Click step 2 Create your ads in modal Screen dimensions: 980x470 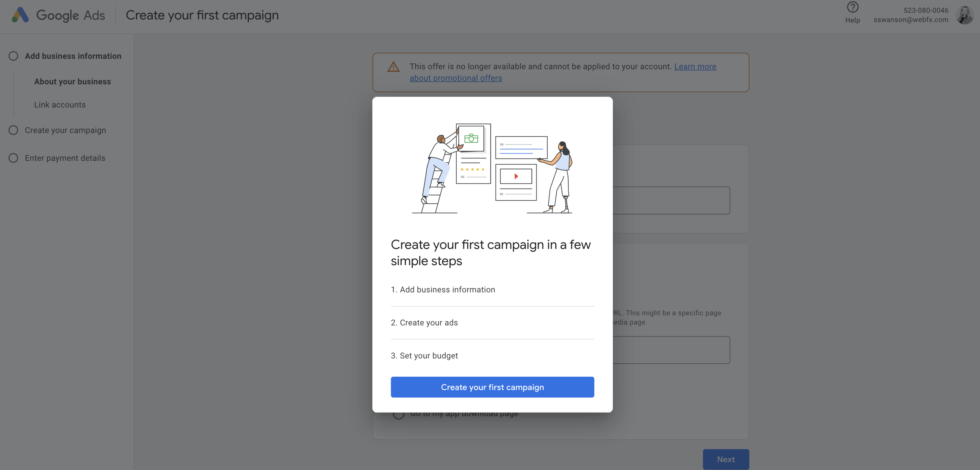[x=424, y=322]
